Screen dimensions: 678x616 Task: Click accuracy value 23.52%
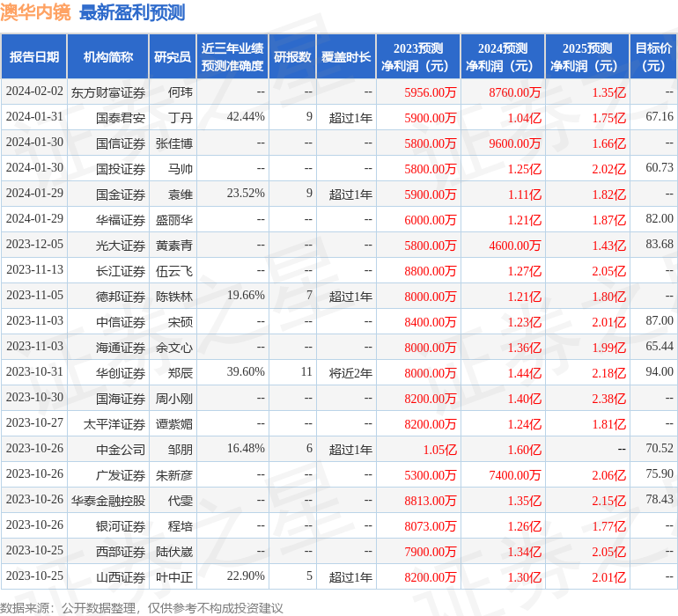[x=246, y=194]
